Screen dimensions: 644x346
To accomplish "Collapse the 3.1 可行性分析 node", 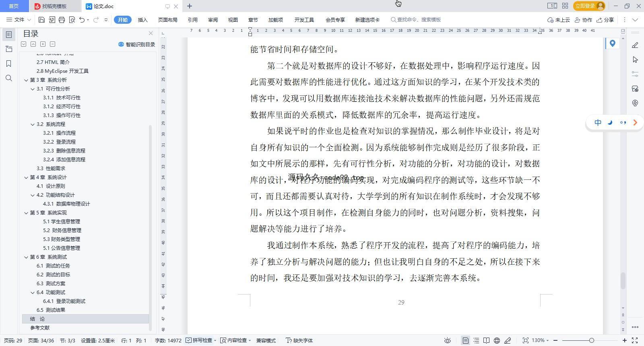I will 33,89.
